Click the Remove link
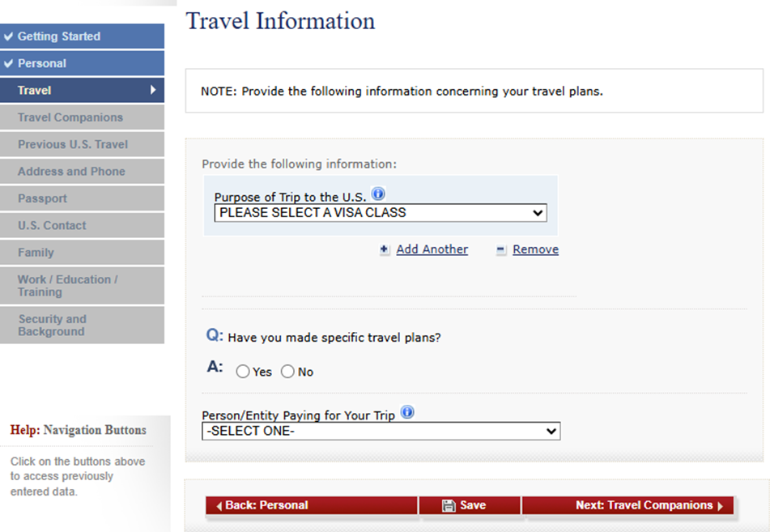 pos(535,249)
